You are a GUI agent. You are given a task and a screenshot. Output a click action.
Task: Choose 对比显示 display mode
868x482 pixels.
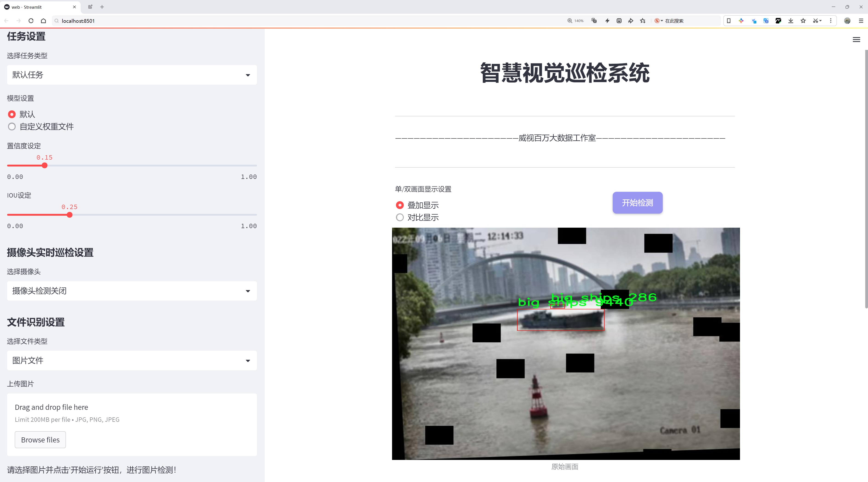(x=400, y=217)
